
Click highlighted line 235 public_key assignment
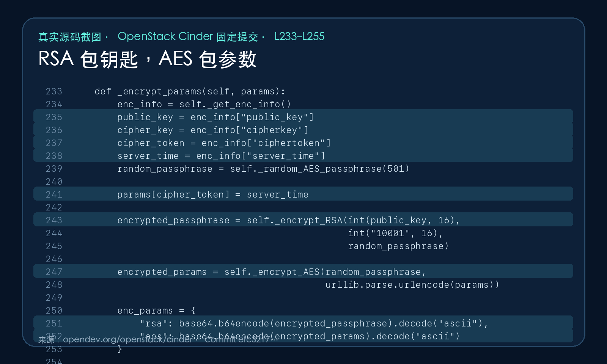tap(303, 117)
